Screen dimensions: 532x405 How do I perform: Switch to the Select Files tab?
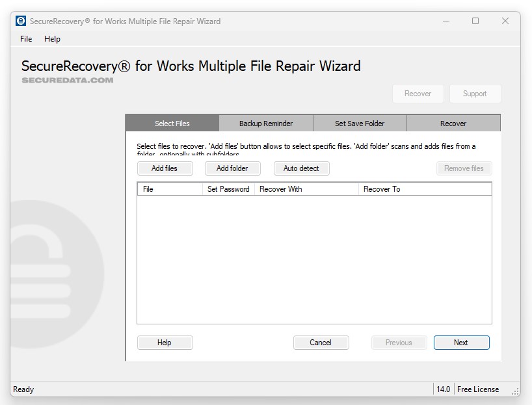172,124
